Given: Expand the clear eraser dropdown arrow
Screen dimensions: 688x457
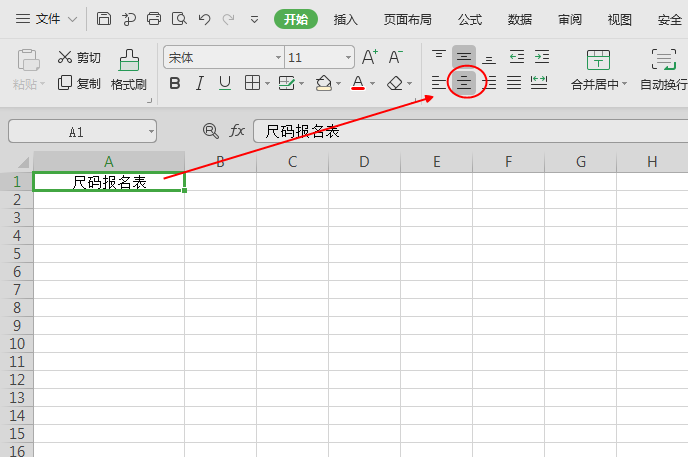Looking at the screenshot, I should tap(409, 83).
